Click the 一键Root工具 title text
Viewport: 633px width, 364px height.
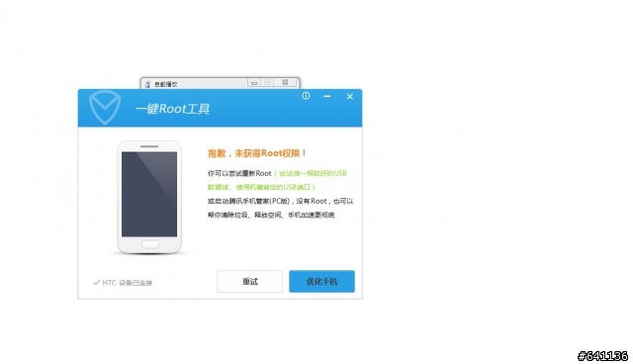tap(172, 109)
